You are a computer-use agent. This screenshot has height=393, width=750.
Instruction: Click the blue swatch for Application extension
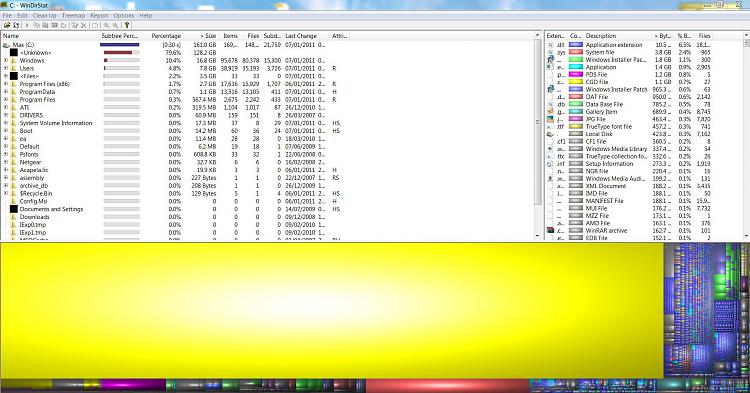coord(575,45)
